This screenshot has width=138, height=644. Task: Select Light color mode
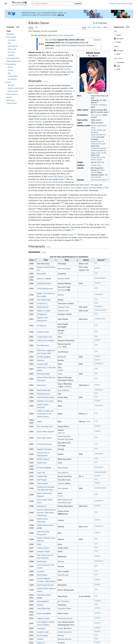(115, 66)
